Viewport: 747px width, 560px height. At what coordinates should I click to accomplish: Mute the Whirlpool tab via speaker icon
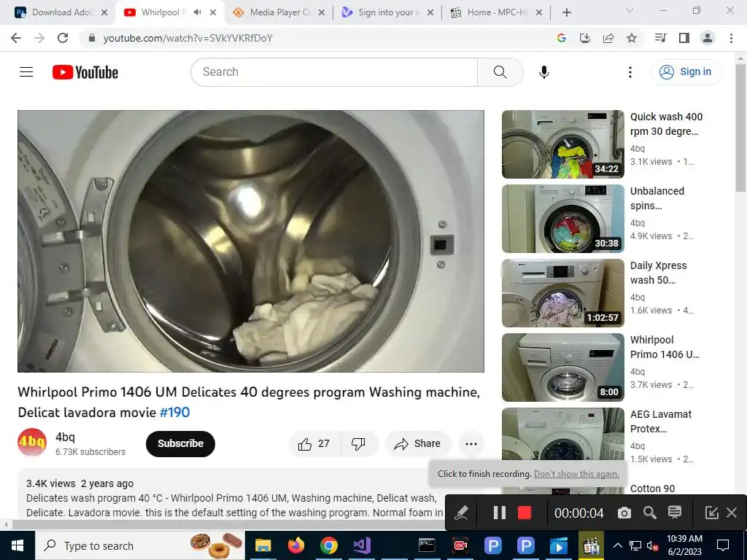click(x=197, y=12)
